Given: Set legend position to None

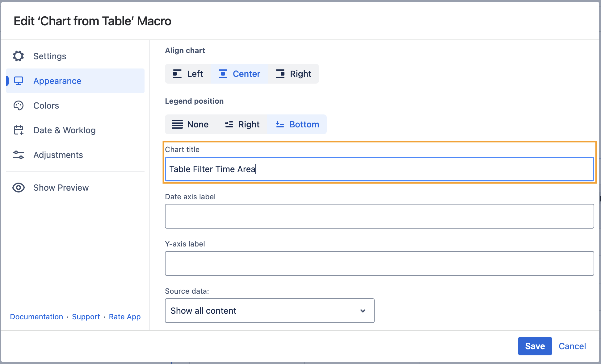Looking at the screenshot, I should [190, 124].
